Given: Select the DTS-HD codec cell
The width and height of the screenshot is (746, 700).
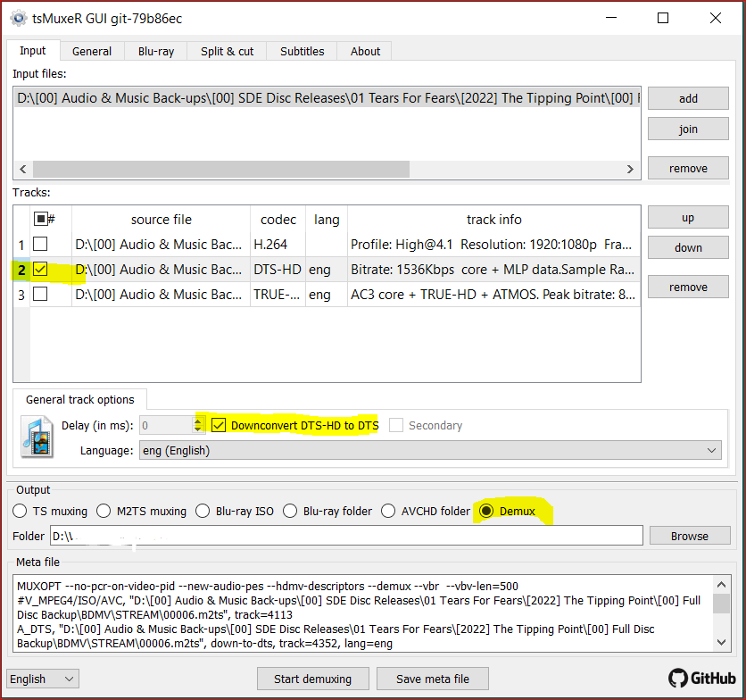Looking at the screenshot, I should click(278, 270).
